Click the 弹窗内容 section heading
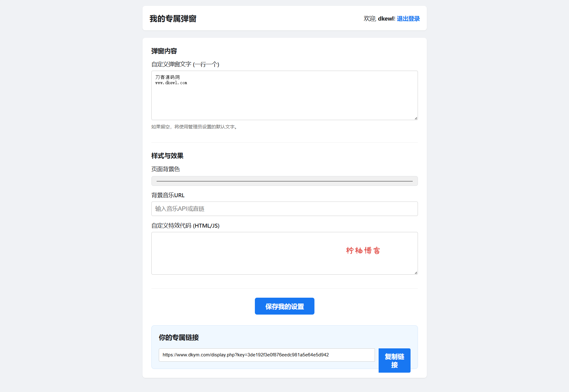 [164, 51]
